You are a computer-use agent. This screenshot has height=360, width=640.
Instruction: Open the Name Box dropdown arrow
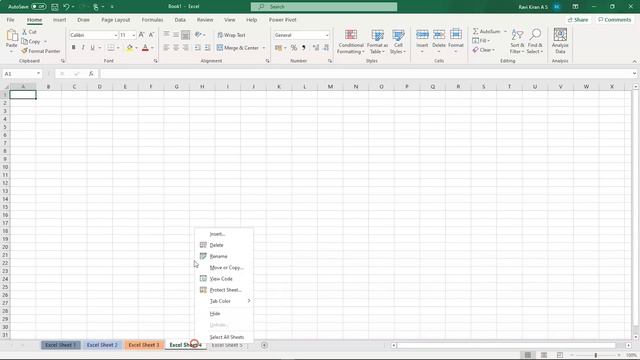[x=38, y=73]
